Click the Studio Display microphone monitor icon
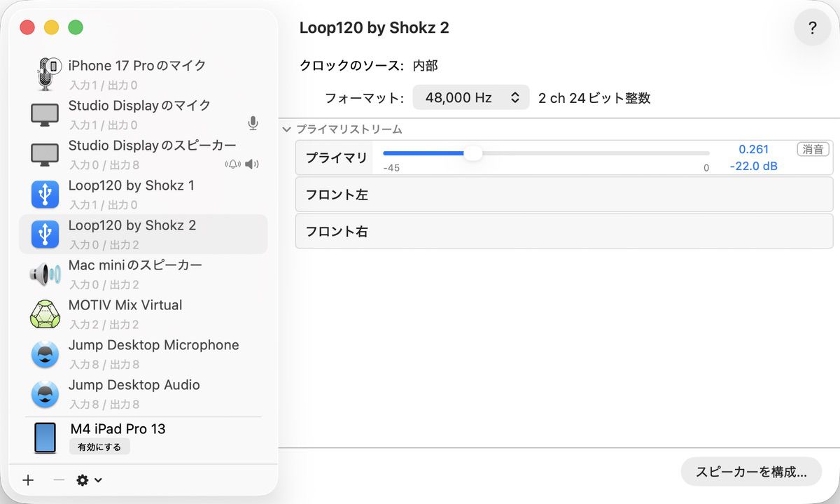 point(45,114)
